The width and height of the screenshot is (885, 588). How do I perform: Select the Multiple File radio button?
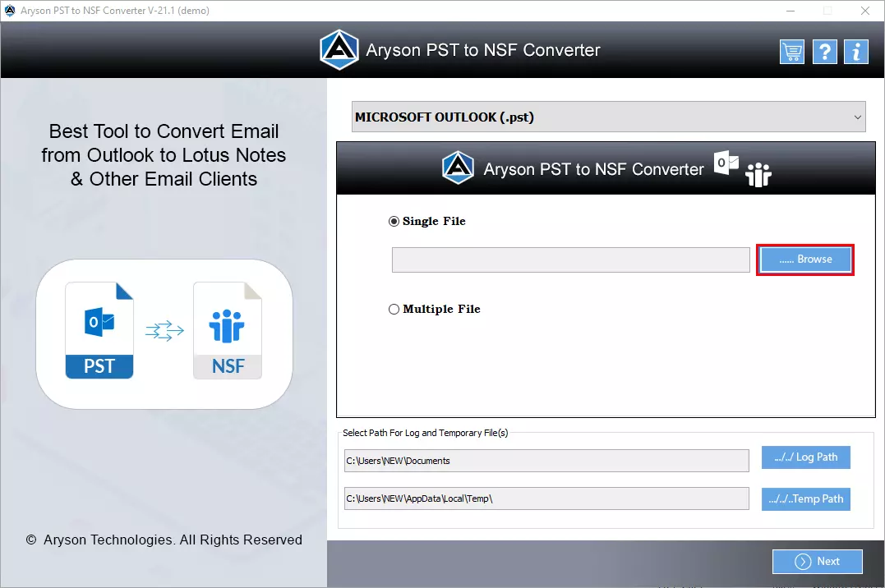pyautogui.click(x=394, y=310)
